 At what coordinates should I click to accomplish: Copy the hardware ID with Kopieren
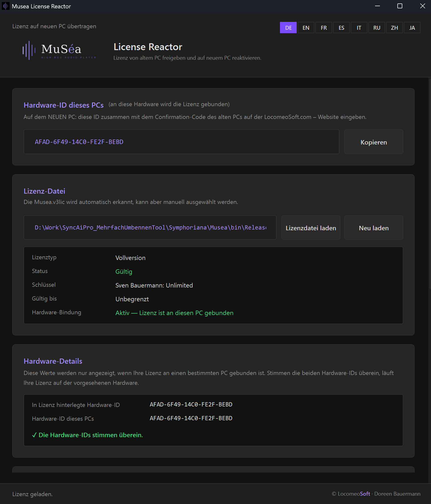(x=374, y=142)
